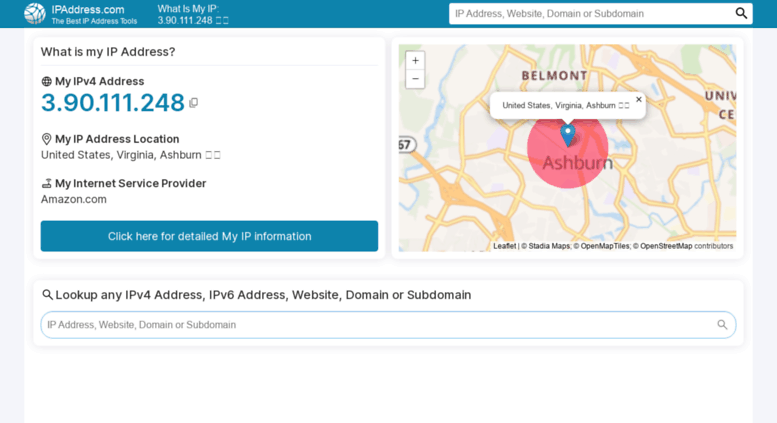Focus the lookup IP address input field

click(x=388, y=325)
